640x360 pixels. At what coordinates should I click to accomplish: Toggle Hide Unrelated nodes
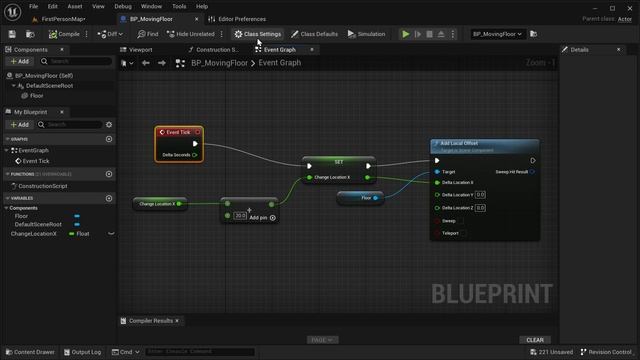point(191,34)
